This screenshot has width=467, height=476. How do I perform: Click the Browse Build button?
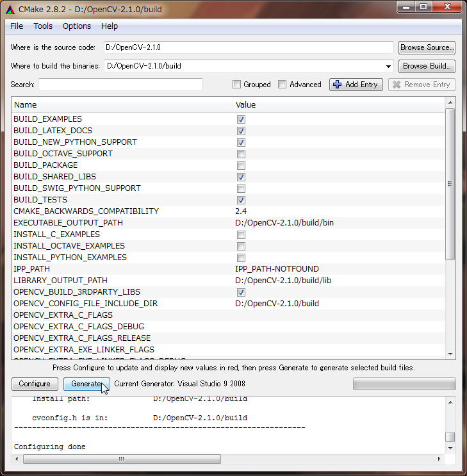(x=427, y=66)
